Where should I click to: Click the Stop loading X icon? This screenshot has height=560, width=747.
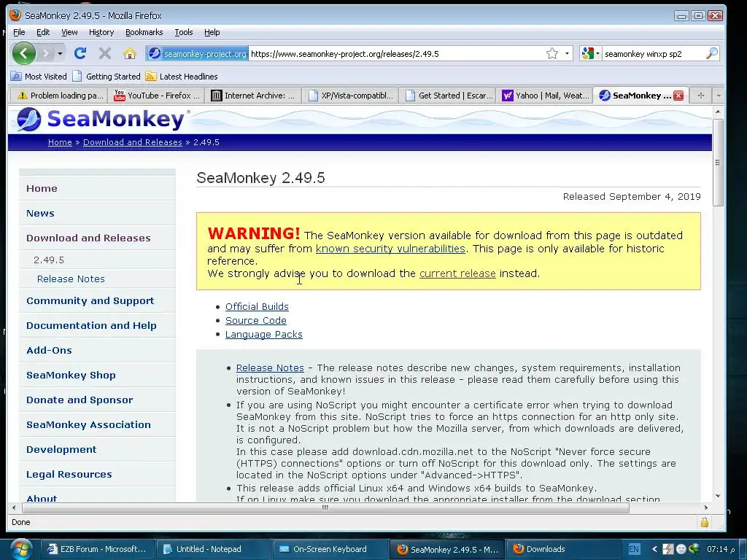coord(105,53)
